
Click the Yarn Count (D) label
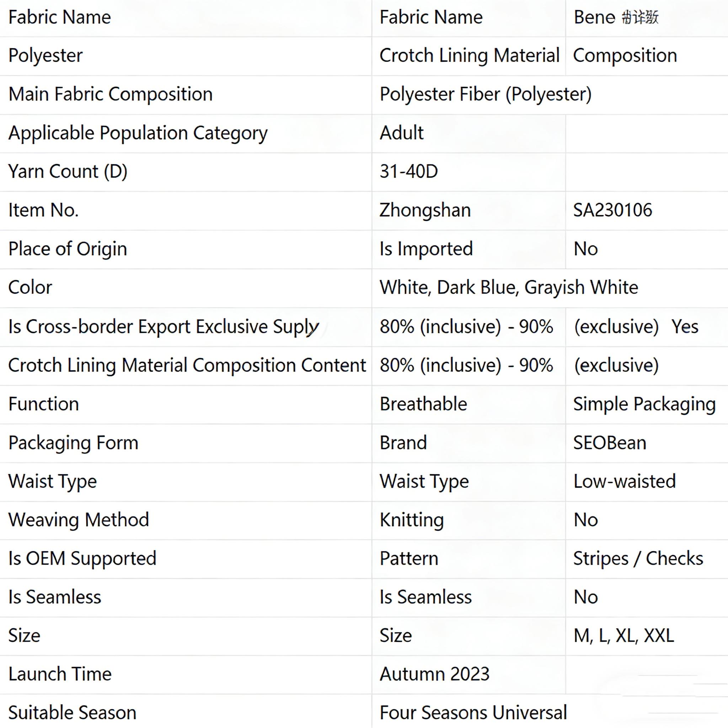[x=68, y=171]
